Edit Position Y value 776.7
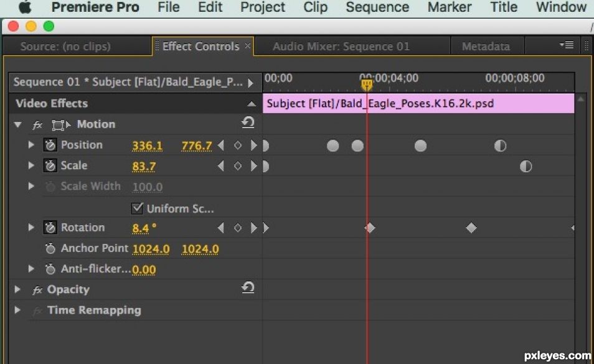The width and height of the screenshot is (594, 364). tap(197, 146)
